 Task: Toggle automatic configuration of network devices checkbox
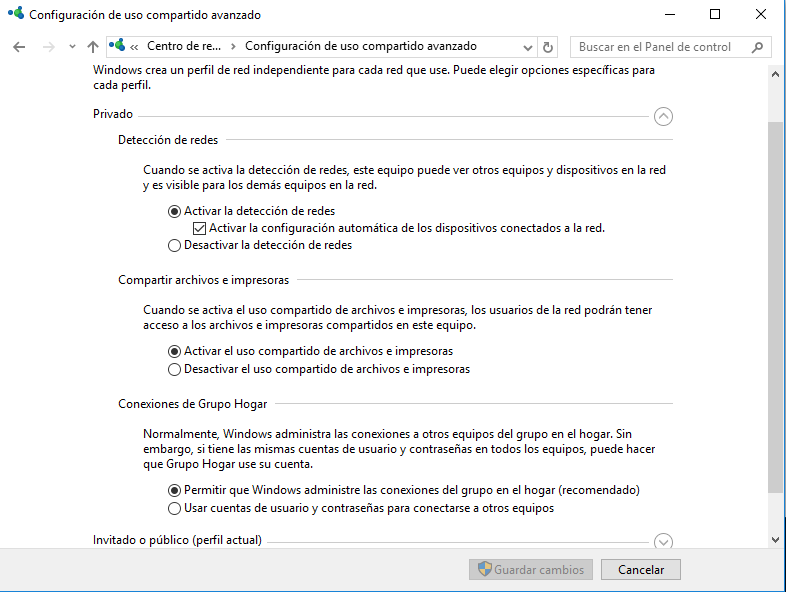click(x=199, y=229)
